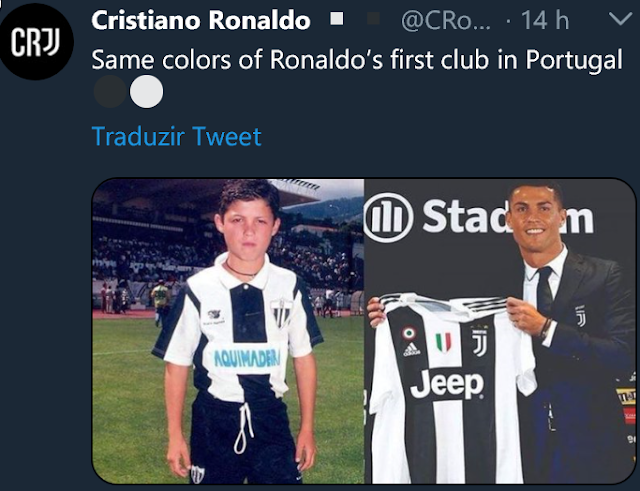This screenshot has height=491, width=640.
Task: Click the Juventus J crest on jersey
Action: point(480,343)
